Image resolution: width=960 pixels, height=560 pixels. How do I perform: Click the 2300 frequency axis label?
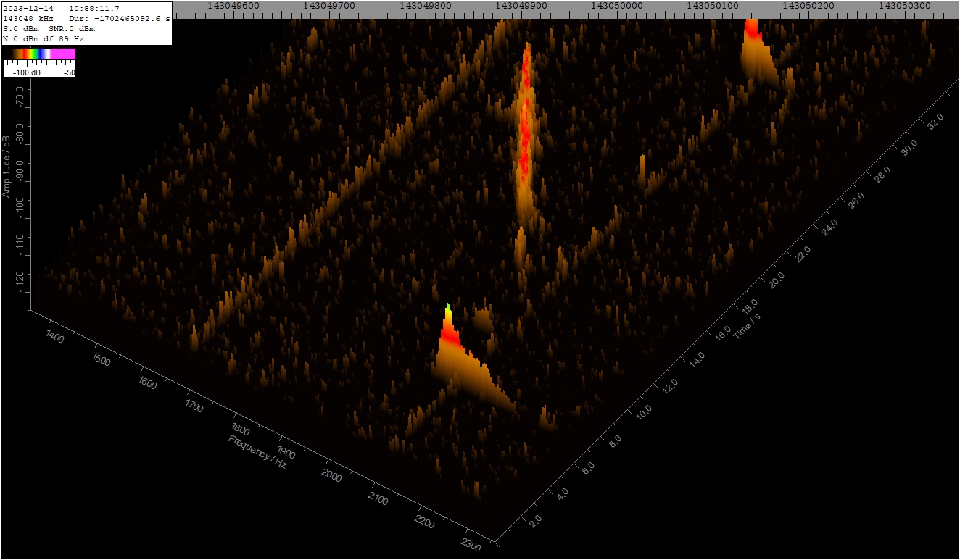pos(470,545)
